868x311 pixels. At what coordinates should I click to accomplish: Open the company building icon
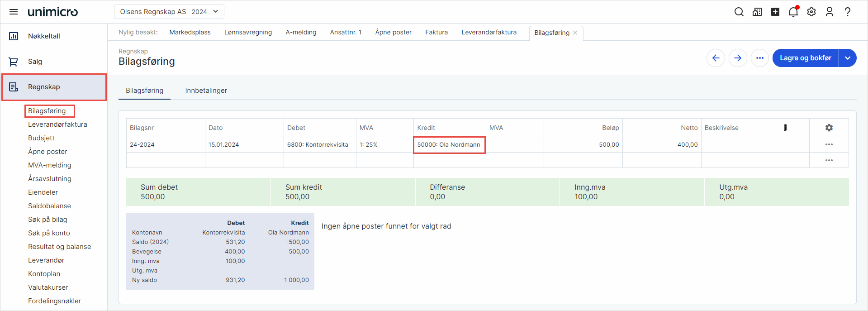point(757,12)
